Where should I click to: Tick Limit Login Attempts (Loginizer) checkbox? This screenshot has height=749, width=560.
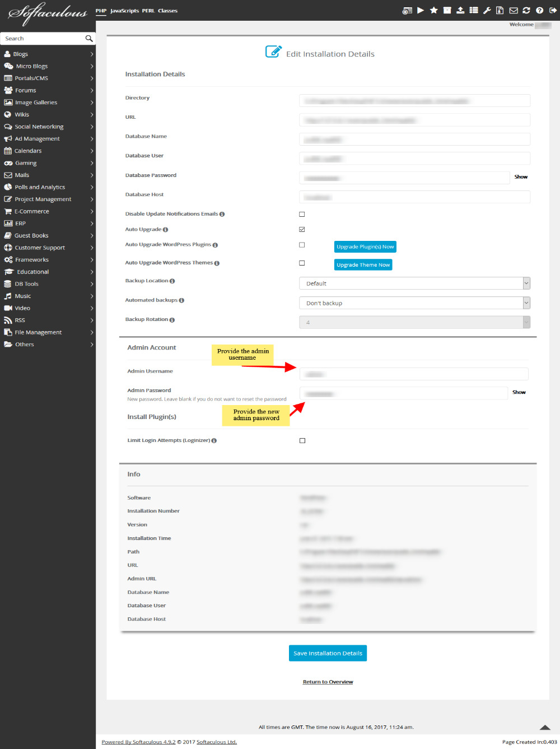(x=302, y=441)
